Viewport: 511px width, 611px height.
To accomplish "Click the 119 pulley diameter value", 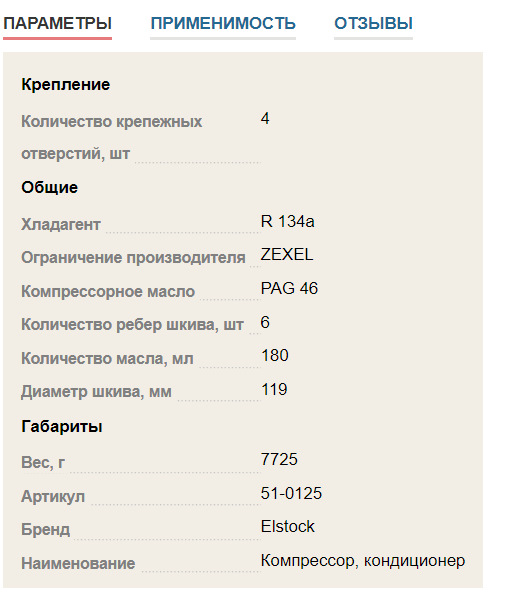I will click(274, 389).
